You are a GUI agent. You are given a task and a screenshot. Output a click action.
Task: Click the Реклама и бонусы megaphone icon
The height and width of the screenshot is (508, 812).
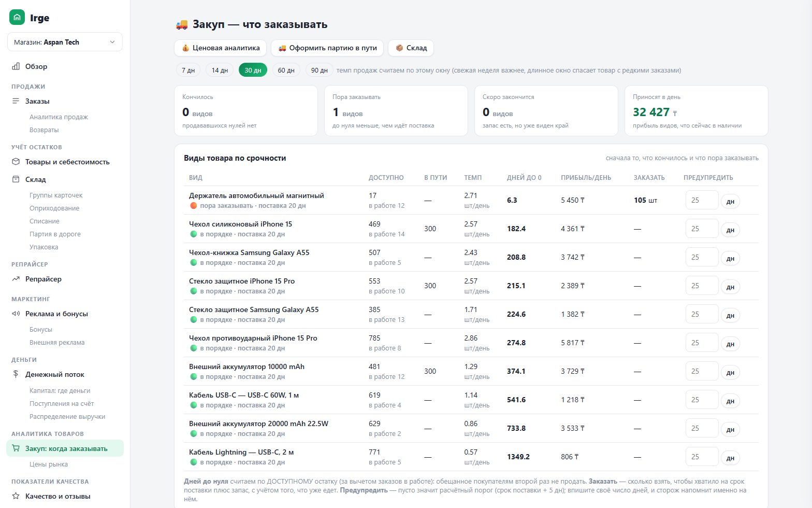pos(16,314)
